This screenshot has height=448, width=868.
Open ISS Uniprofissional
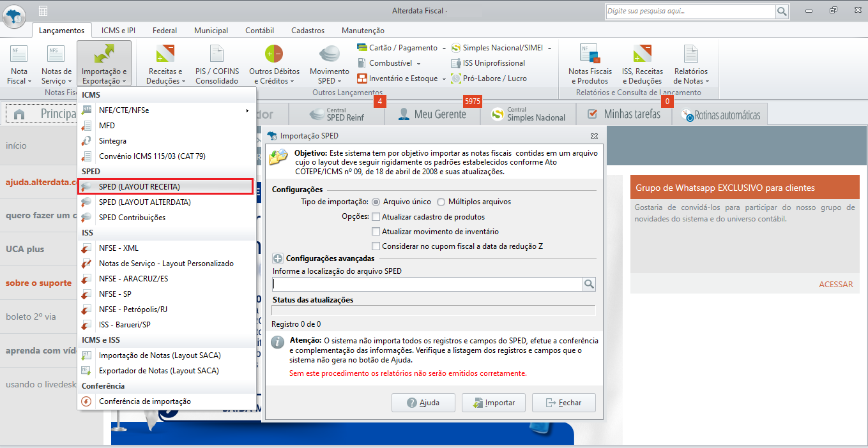click(488, 63)
